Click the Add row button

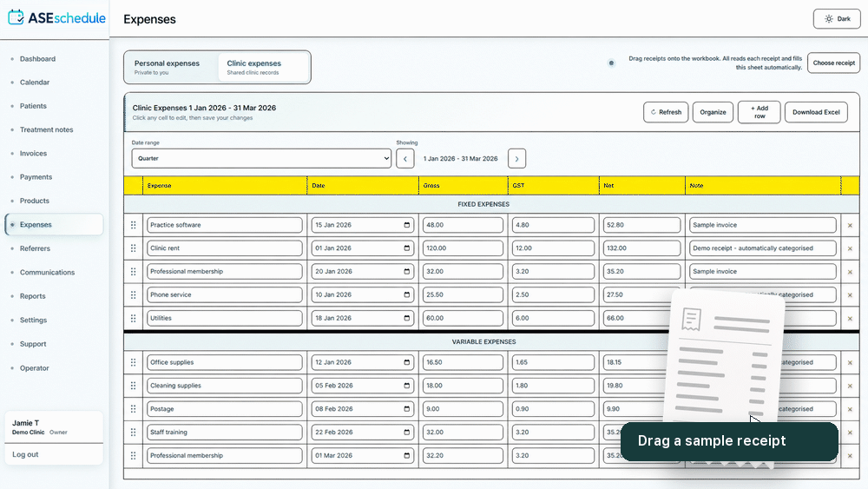(759, 112)
